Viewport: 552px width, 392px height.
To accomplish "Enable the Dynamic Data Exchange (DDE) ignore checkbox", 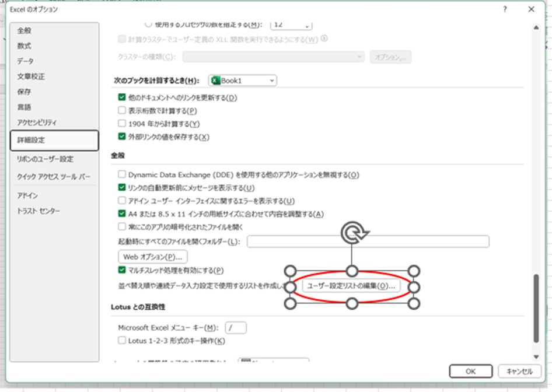I will click(122, 174).
